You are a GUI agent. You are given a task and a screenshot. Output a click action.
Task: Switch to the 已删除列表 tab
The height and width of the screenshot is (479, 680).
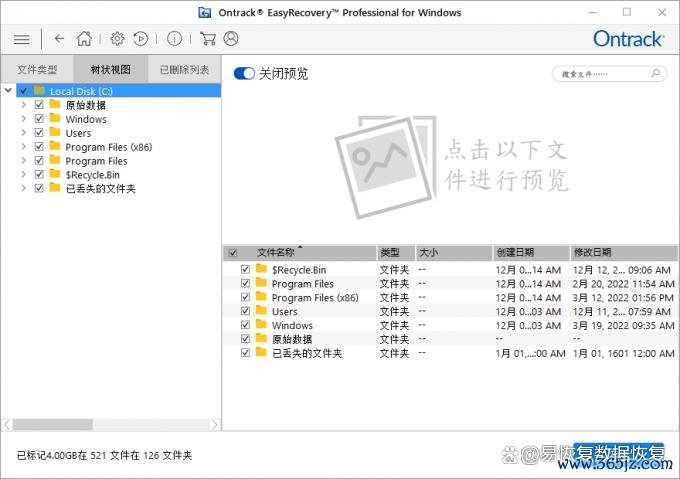pyautogui.click(x=184, y=69)
